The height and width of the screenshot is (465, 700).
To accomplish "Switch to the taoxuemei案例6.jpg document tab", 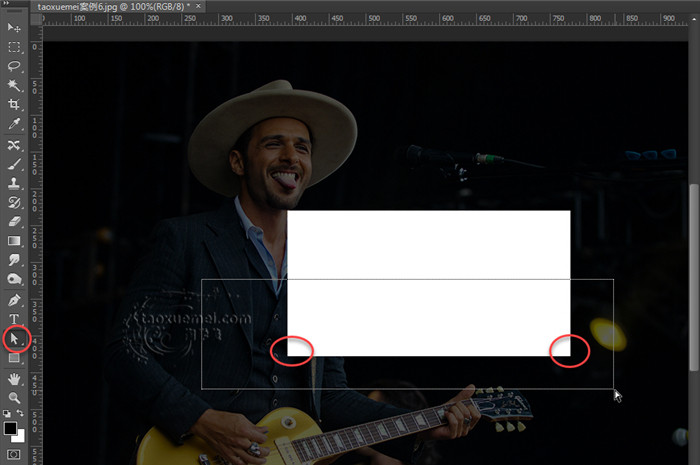I will click(112, 7).
